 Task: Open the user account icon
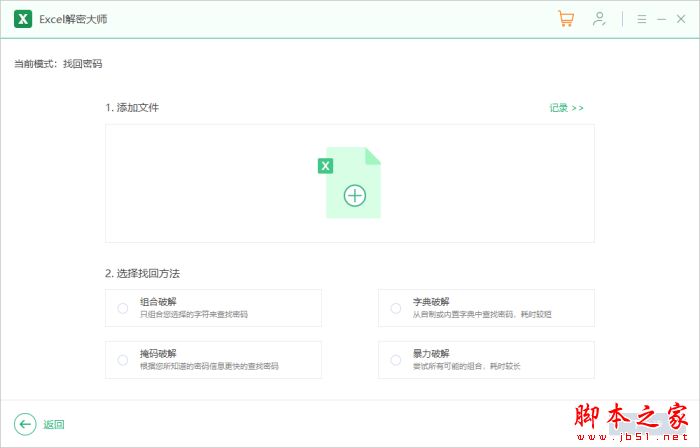tap(599, 19)
